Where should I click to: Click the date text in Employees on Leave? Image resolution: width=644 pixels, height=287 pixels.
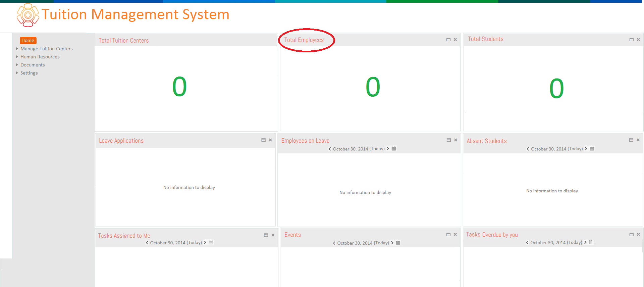(359, 149)
